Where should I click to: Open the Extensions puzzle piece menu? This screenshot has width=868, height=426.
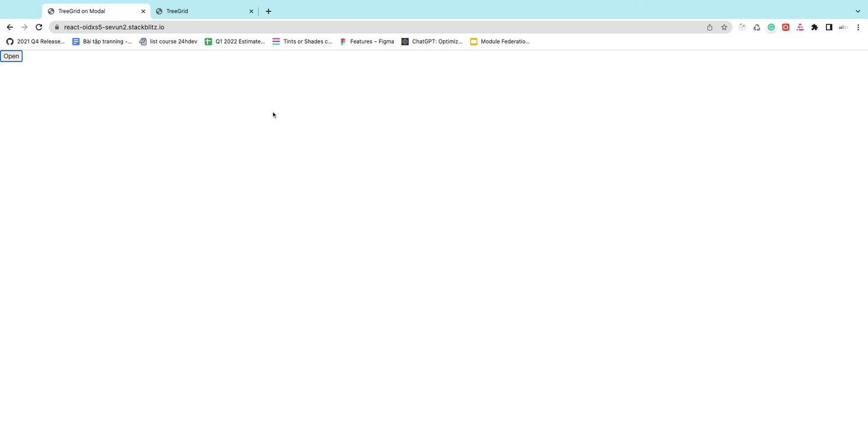tap(814, 27)
